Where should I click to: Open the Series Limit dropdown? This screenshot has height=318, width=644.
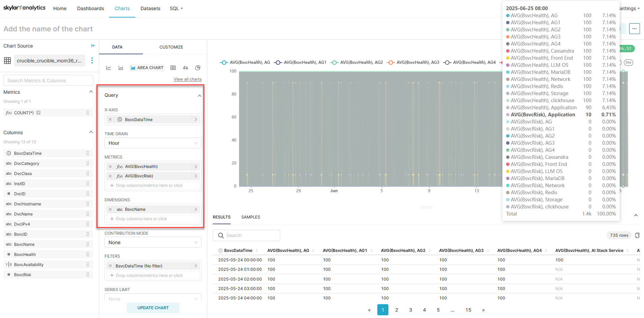(x=153, y=298)
